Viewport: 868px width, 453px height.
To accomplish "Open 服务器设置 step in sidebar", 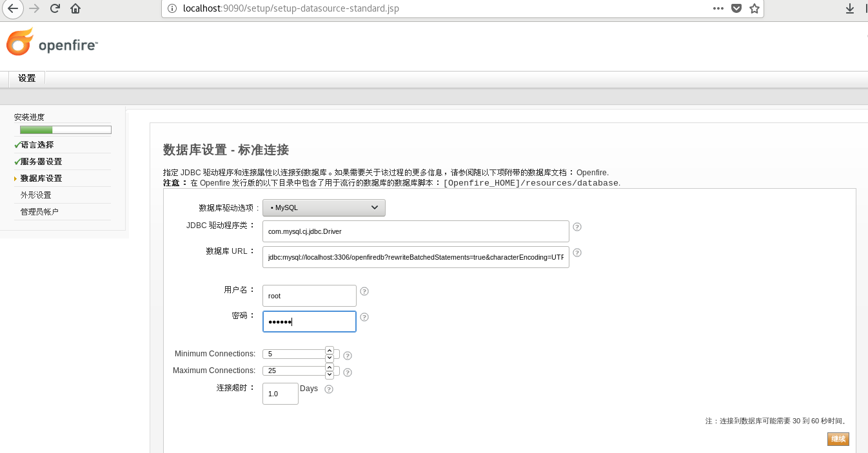I will point(41,162).
